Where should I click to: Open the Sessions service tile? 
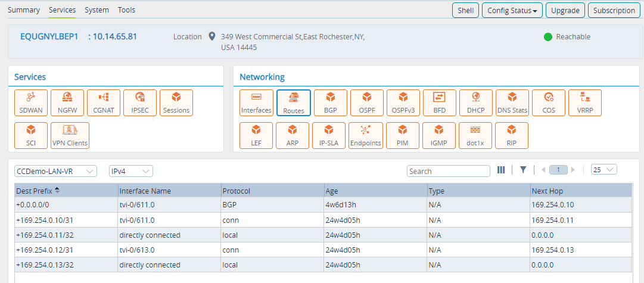(176, 102)
